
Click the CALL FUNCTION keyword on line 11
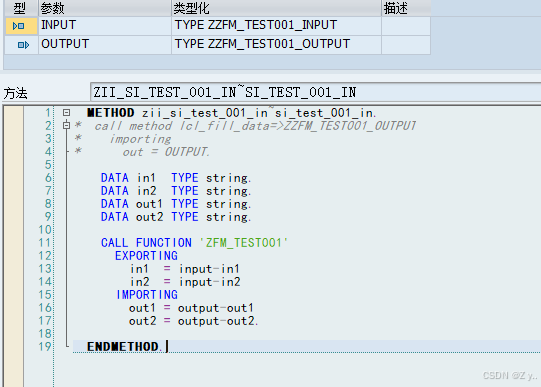(x=146, y=243)
